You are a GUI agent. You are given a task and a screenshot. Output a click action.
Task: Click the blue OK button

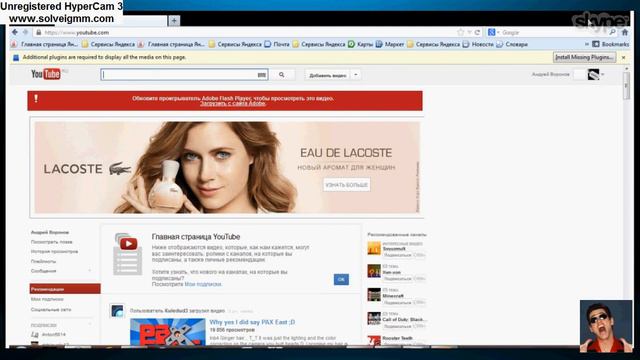pyautogui.click(x=341, y=280)
